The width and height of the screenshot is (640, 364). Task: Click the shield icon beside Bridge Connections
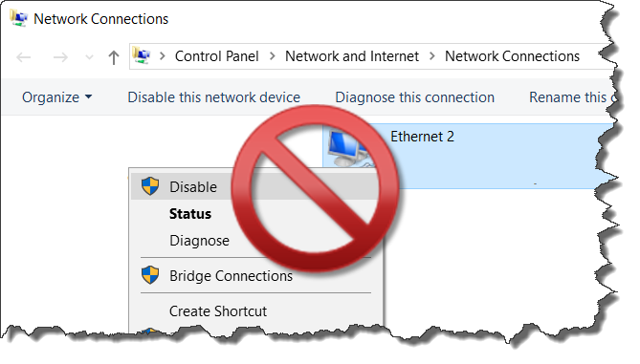[150, 275]
